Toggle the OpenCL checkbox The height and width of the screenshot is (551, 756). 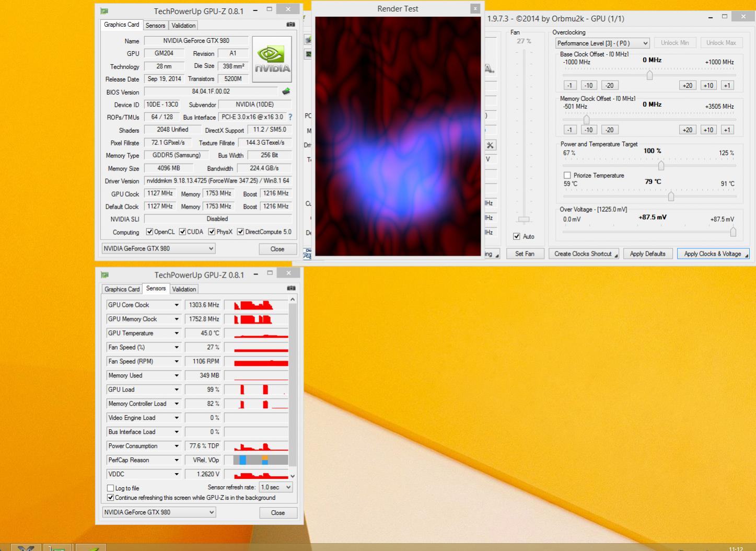coord(149,232)
